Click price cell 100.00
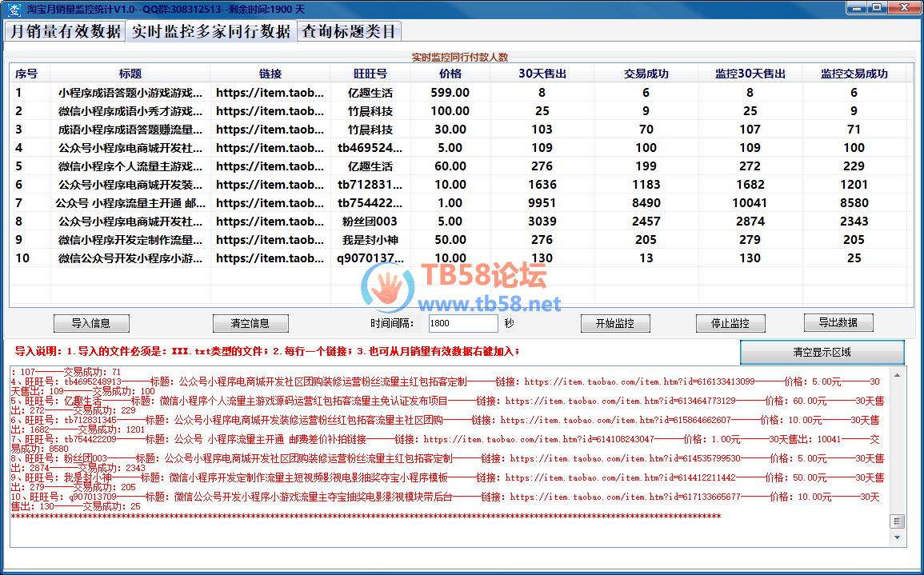Image resolution: width=924 pixels, height=575 pixels. [450, 110]
